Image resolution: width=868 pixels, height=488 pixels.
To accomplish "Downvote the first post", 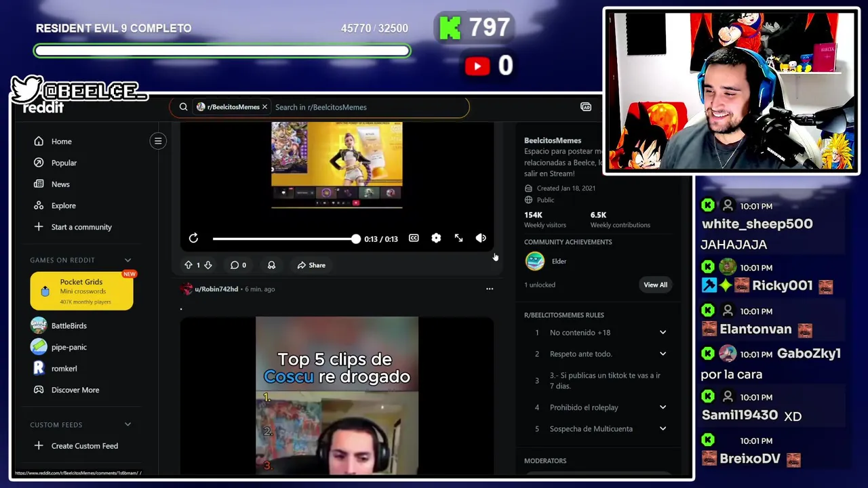I will click(208, 265).
